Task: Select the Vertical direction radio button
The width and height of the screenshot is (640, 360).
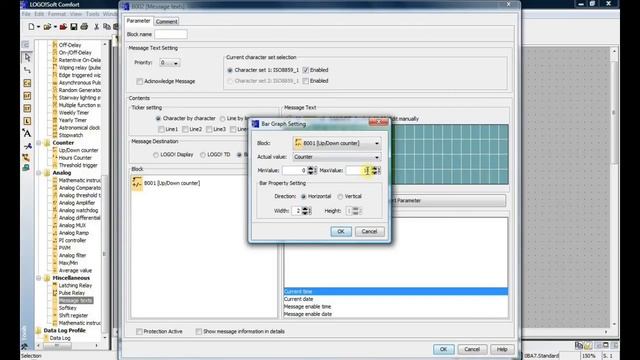Action: coord(340,197)
